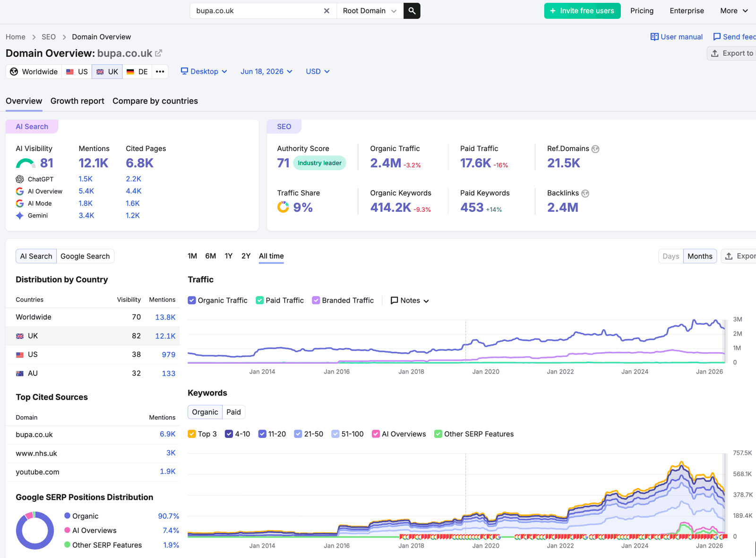Viewport: 756px width, 558px height.
Task: Open the Desktop device dropdown
Action: tap(204, 71)
